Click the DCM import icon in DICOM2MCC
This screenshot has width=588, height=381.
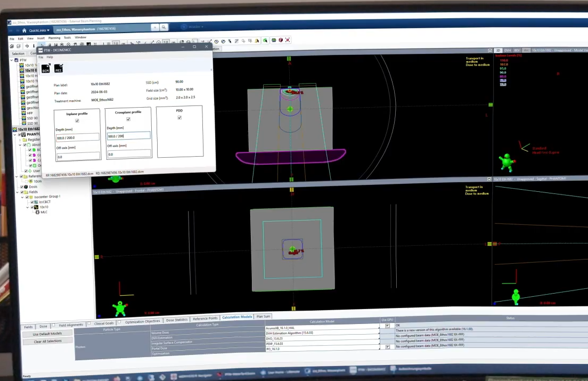tap(46, 68)
